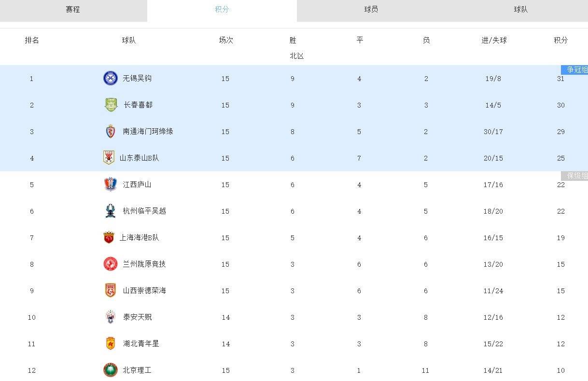Click the 无锡吴钩 team logo

click(x=111, y=78)
